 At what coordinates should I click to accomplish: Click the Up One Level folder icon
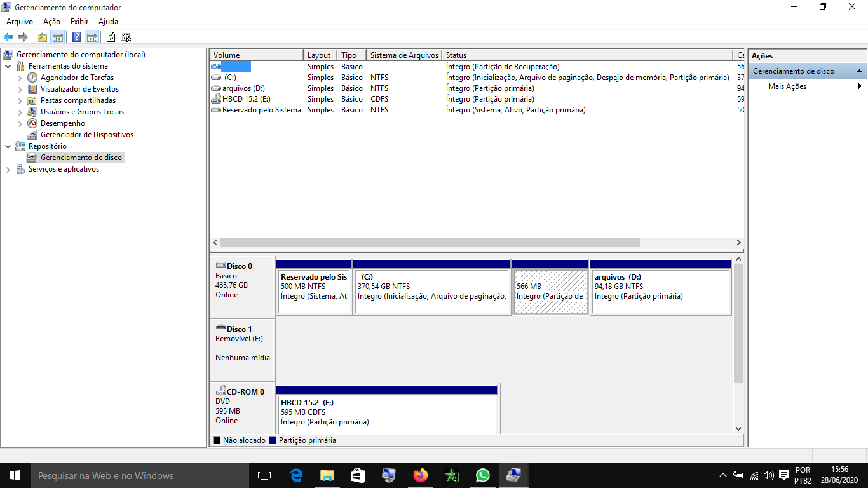click(x=42, y=37)
